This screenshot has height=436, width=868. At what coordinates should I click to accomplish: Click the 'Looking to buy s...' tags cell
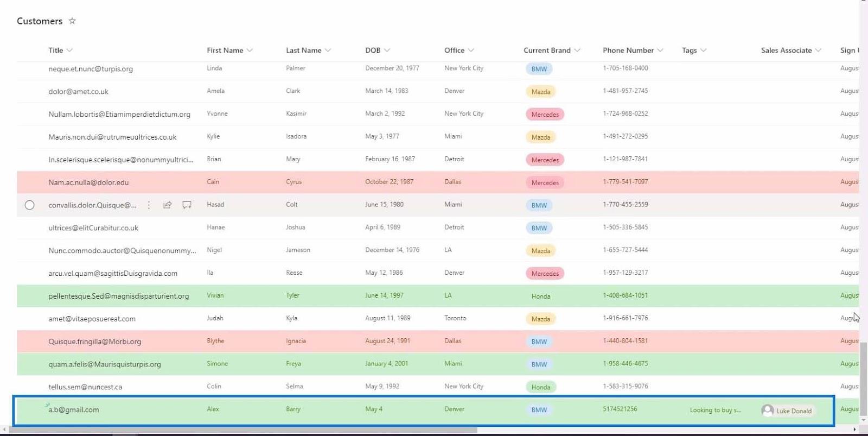coord(716,410)
